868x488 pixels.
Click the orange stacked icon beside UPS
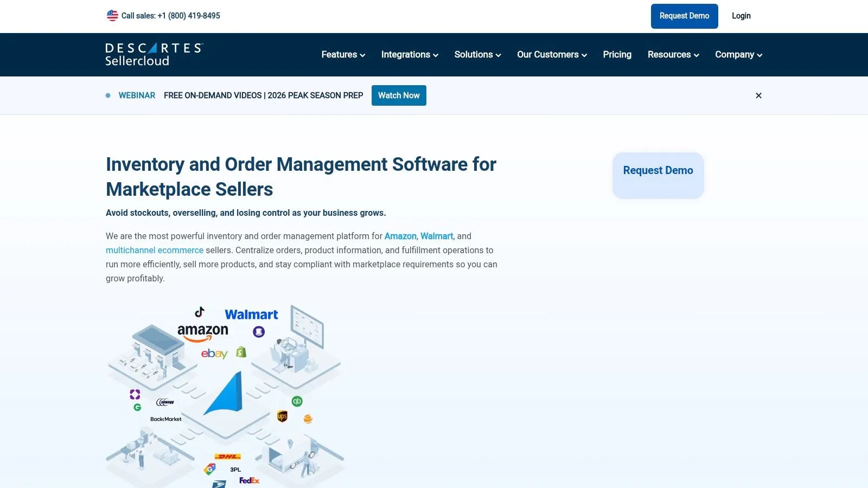click(308, 419)
